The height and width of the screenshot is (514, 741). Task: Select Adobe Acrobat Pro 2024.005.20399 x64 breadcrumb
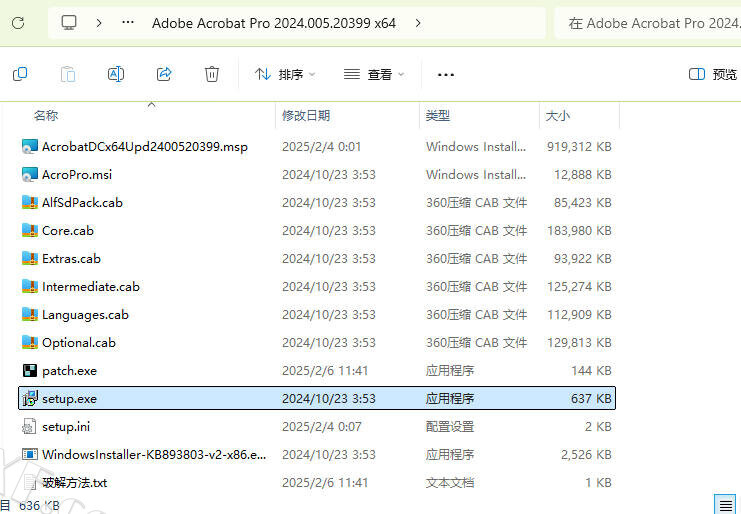(x=274, y=23)
